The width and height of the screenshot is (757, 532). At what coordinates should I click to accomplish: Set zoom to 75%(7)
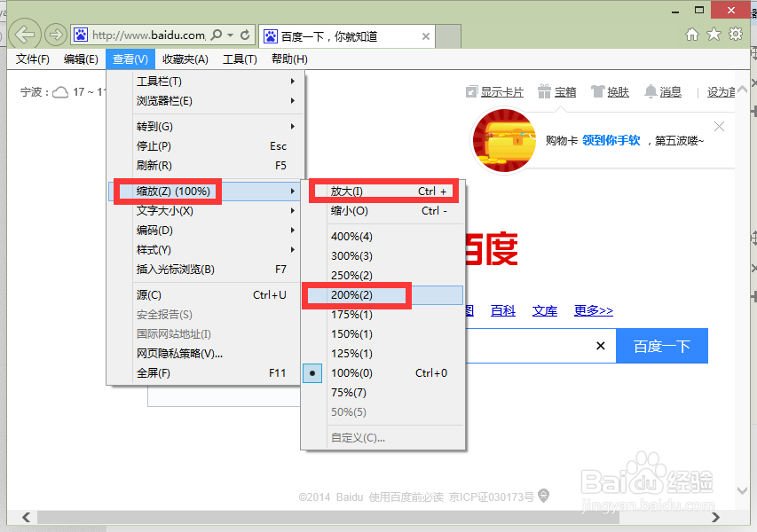(382, 393)
